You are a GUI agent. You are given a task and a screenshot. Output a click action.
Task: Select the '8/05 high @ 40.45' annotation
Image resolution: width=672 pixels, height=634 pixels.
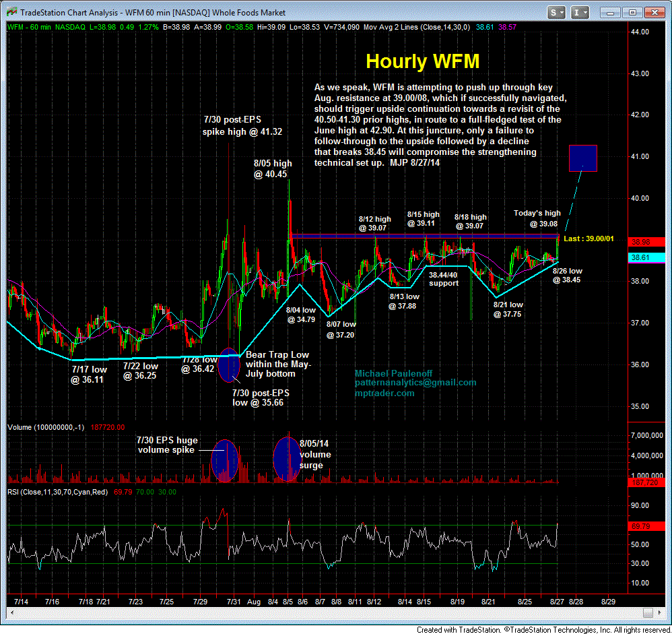[273, 168]
